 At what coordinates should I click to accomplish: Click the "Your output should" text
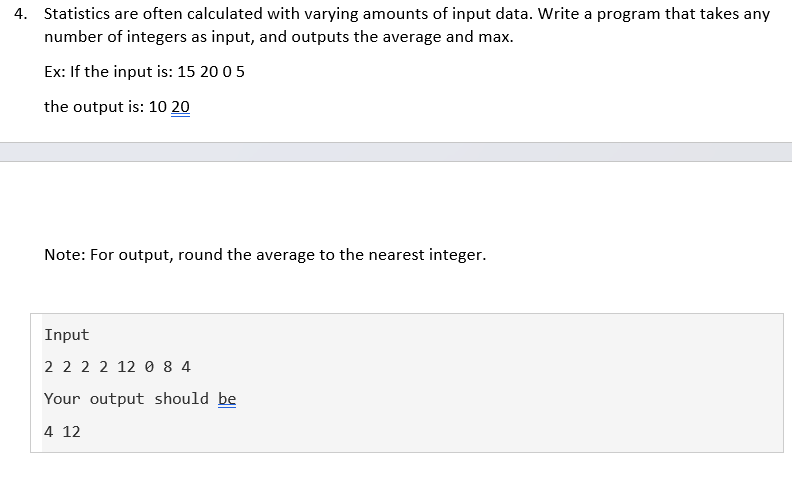(x=126, y=399)
